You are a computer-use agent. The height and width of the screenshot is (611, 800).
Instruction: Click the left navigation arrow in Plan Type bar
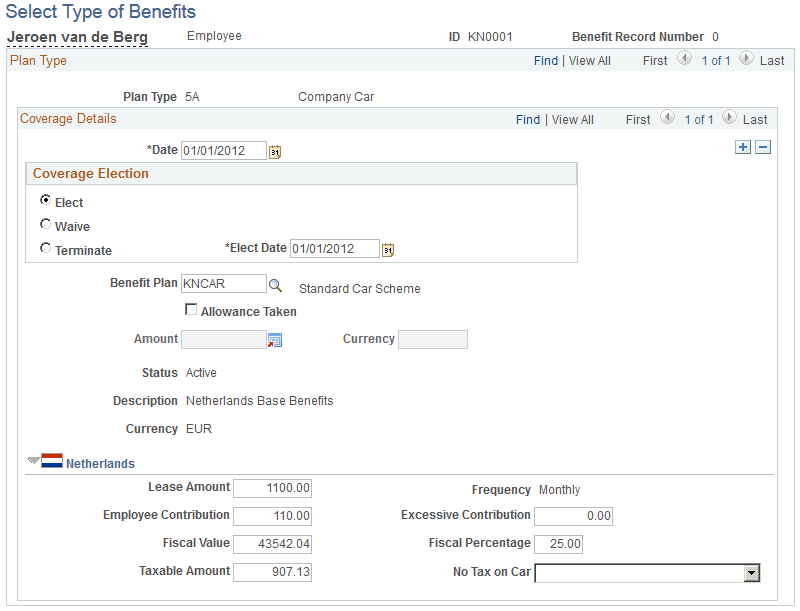coord(684,59)
